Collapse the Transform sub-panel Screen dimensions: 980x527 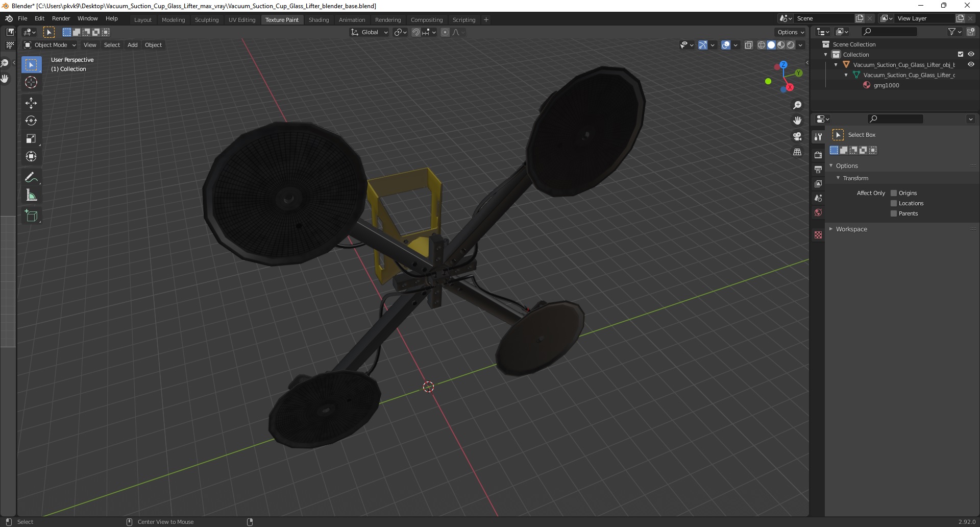pyautogui.click(x=838, y=178)
